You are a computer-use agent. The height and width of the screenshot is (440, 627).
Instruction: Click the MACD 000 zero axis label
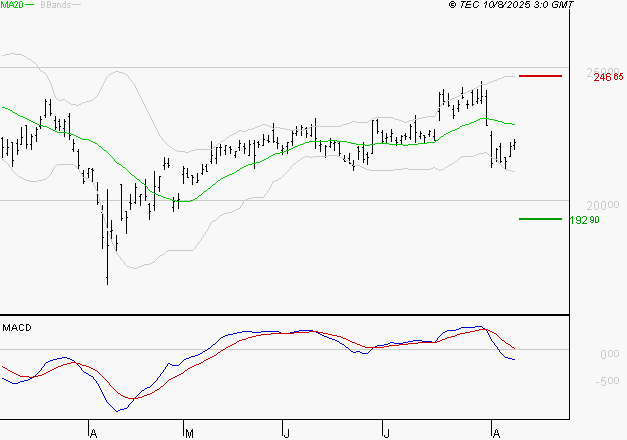click(610, 354)
